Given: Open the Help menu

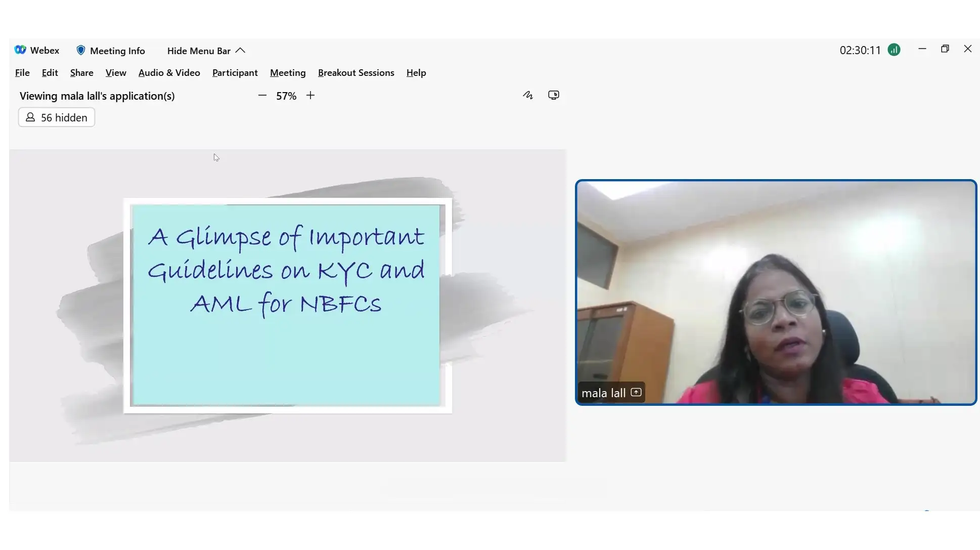Looking at the screenshot, I should 416,73.
